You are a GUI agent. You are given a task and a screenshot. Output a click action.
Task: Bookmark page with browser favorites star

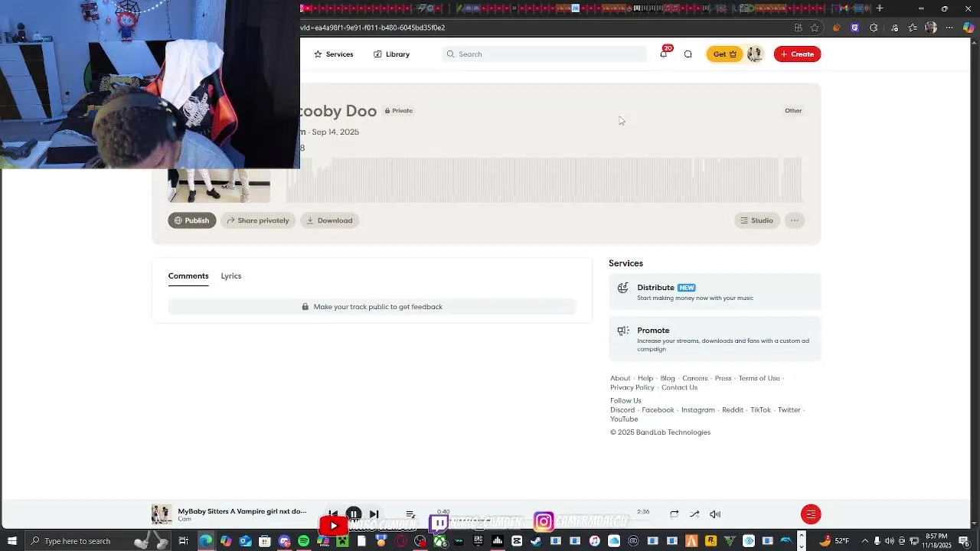815,28
